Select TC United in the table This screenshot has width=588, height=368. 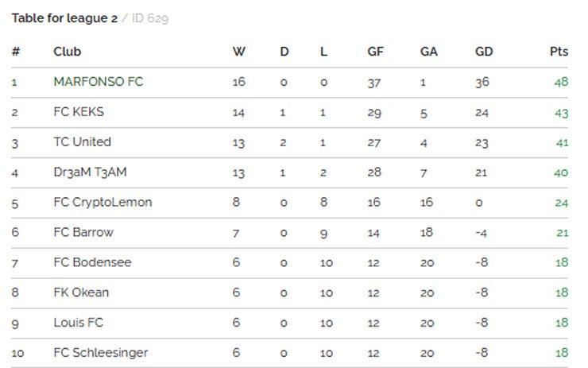(82, 142)
